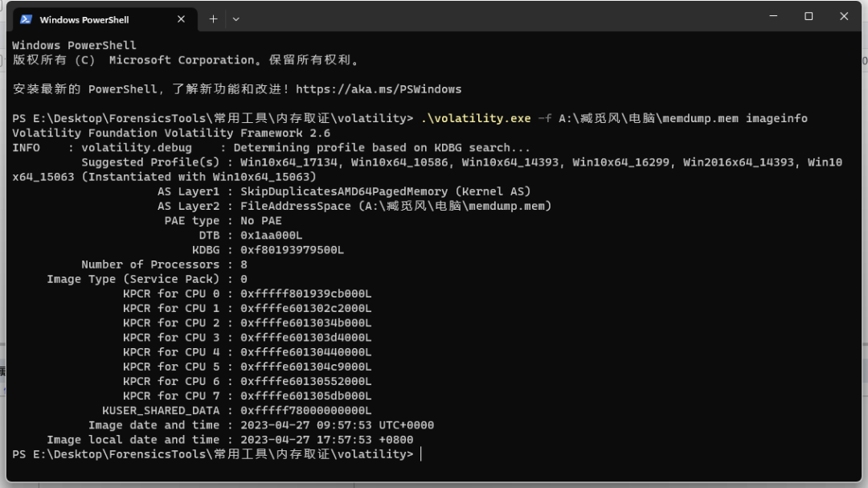
Task: Click the No PAE value
Action: [260, 220]
